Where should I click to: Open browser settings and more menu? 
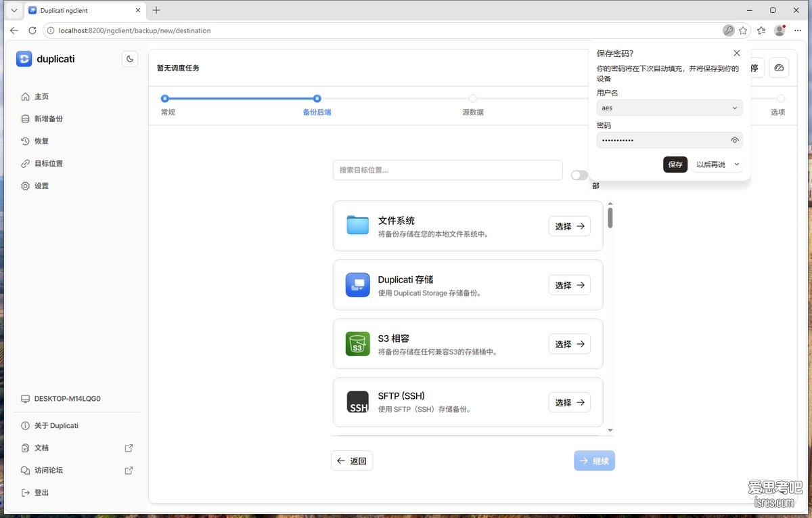coord(798,30)
